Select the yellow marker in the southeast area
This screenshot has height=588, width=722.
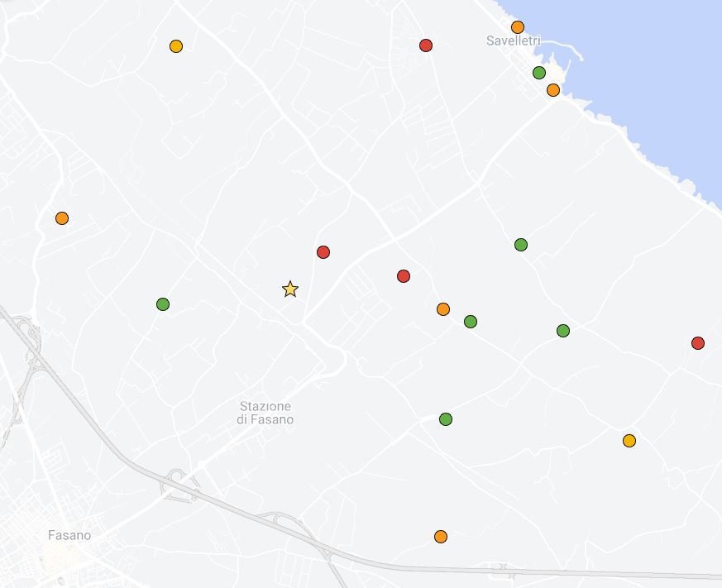[629, 441]
